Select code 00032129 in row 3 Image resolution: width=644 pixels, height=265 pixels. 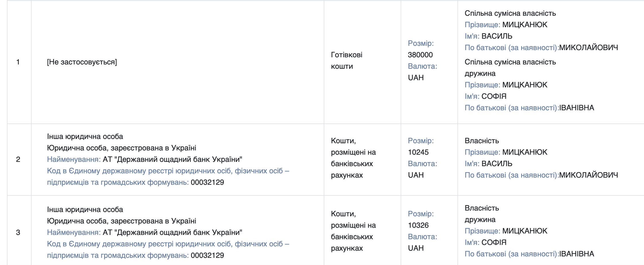207,255
